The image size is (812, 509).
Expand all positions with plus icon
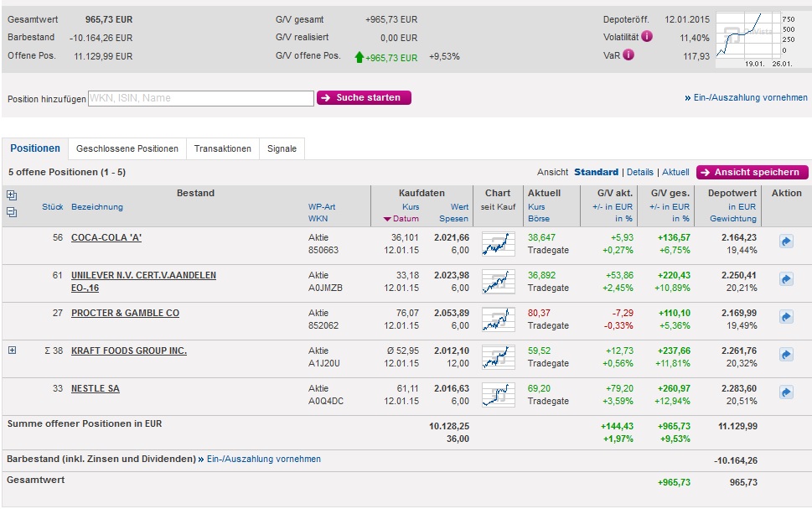pos(12,195)
